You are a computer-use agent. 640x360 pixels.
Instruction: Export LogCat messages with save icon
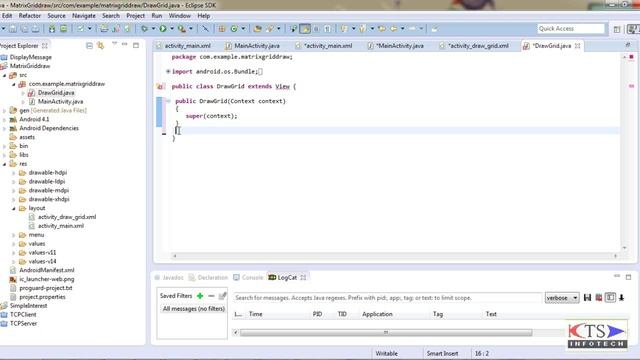click(587, 298)
